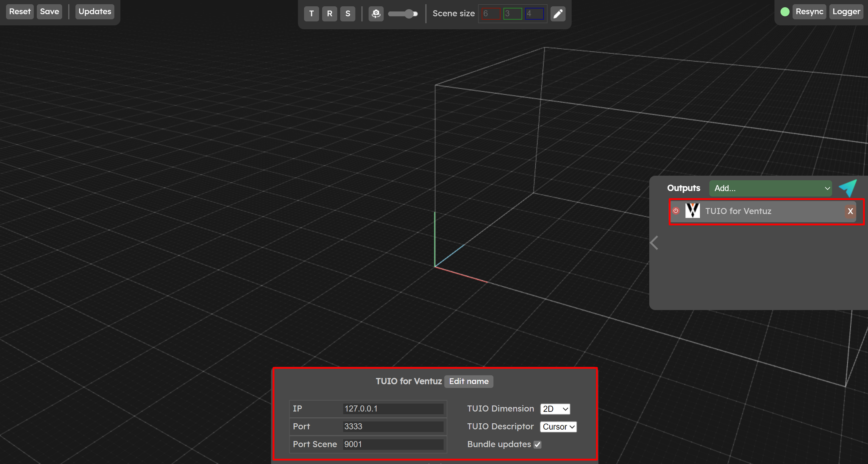Click the teal paper plane send icon
Image resolution: width=868 pixels, height=464 pixels.
point(848,188)
